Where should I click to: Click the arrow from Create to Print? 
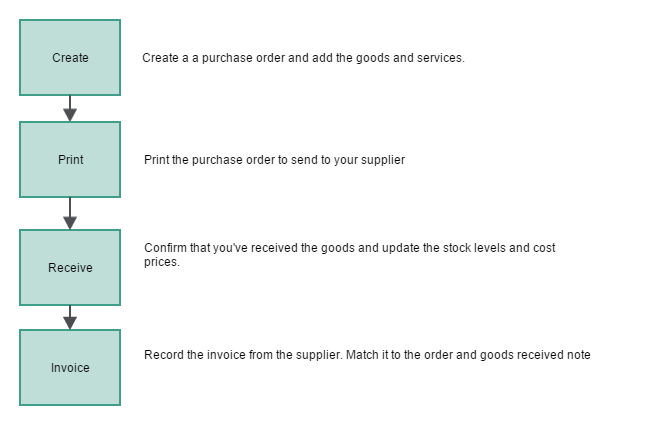[x=70, y=108]
